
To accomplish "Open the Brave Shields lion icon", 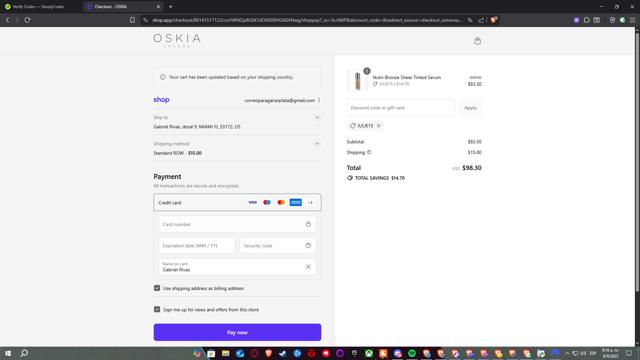I will (493, 20).
